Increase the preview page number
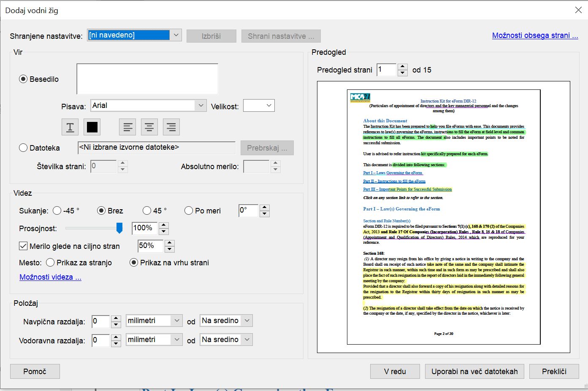 (403, 67)
